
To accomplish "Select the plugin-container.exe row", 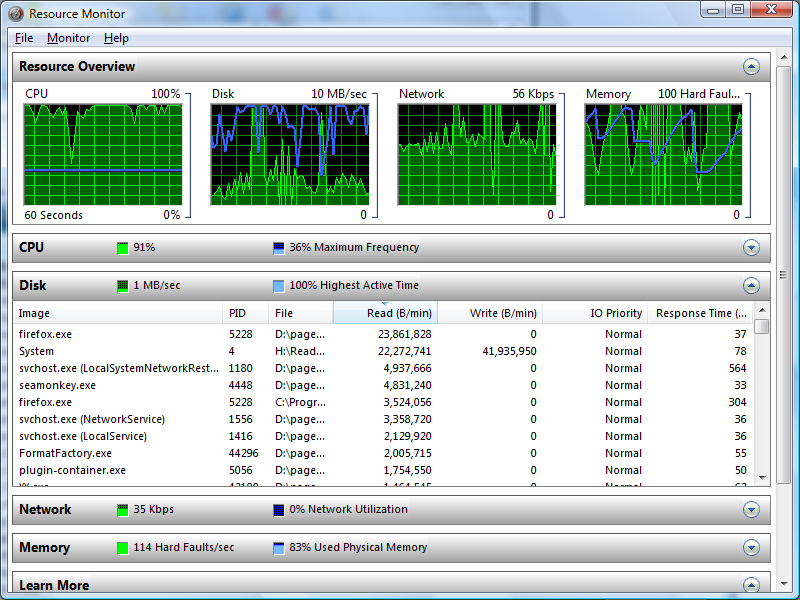I will pyautogui.click(x=383, y=470).
